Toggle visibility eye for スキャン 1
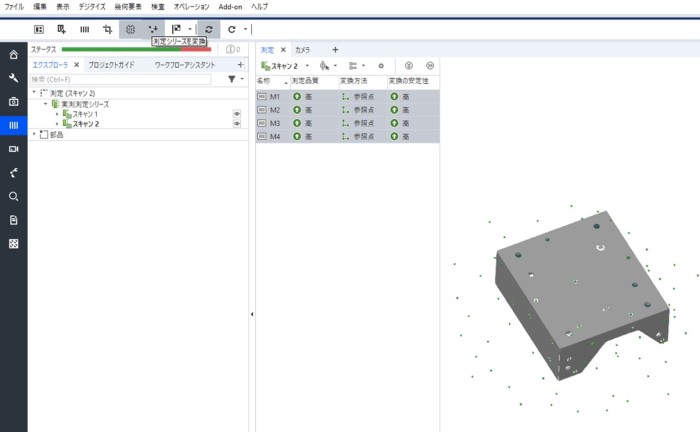This screenshot has height=432, width=700. pos(237,114)
